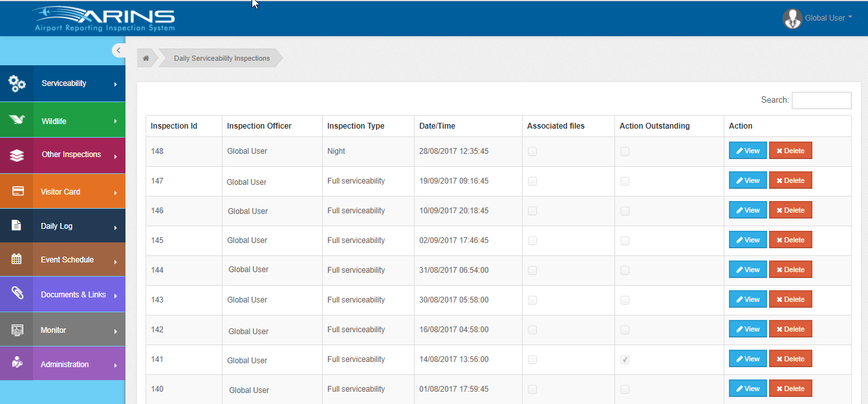
Task: Click the Daily Log document icon
Action: click(x=17, y=226)
